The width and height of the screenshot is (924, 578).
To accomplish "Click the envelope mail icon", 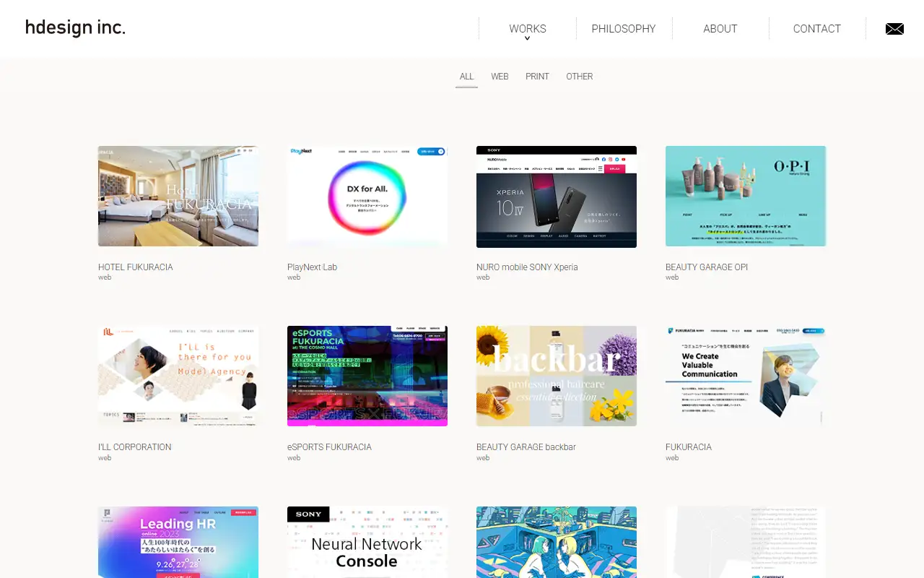I will point(894,29).
